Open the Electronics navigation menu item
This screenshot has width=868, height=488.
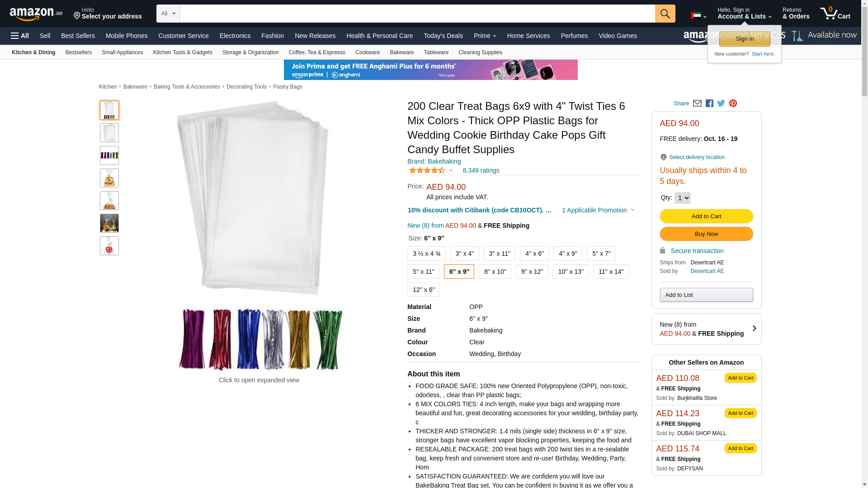pyautogui.click(x=235, y=36)
